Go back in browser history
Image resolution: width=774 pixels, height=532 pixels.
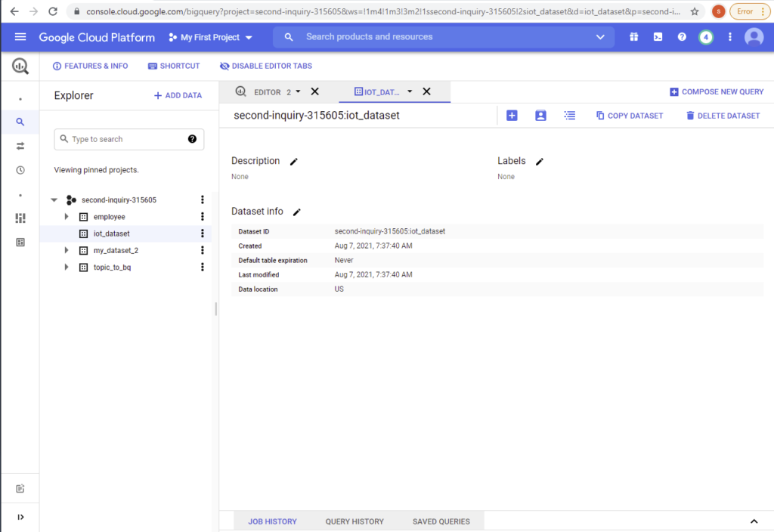(x=14, y=11)
